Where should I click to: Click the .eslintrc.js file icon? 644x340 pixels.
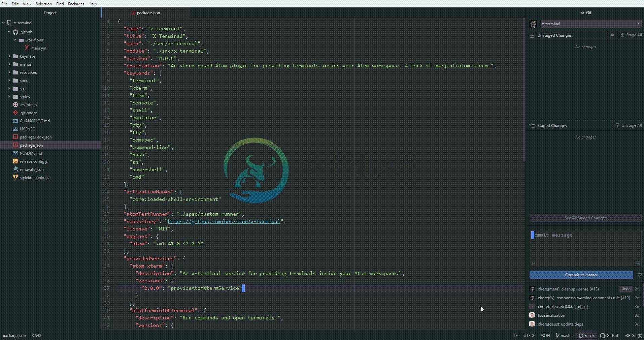(15, 105)
